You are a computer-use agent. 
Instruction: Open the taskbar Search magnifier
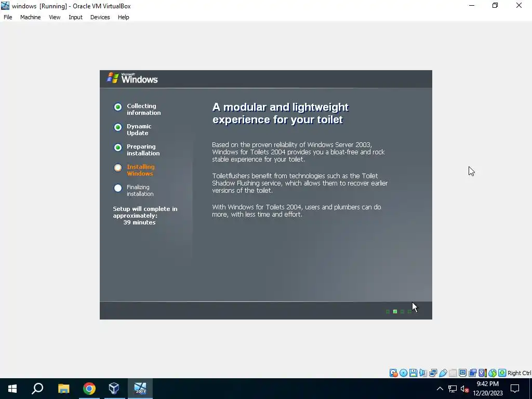(x=37, y=389)
